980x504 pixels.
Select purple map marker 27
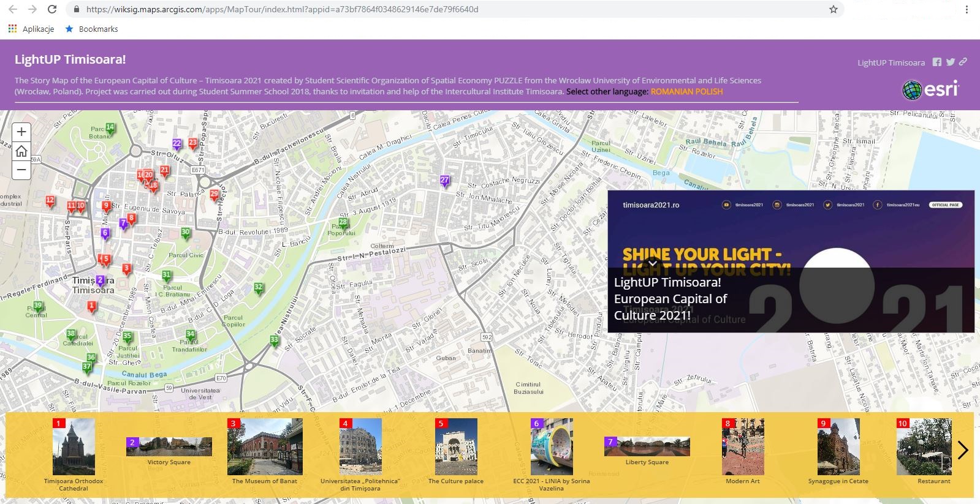(445, 181)
